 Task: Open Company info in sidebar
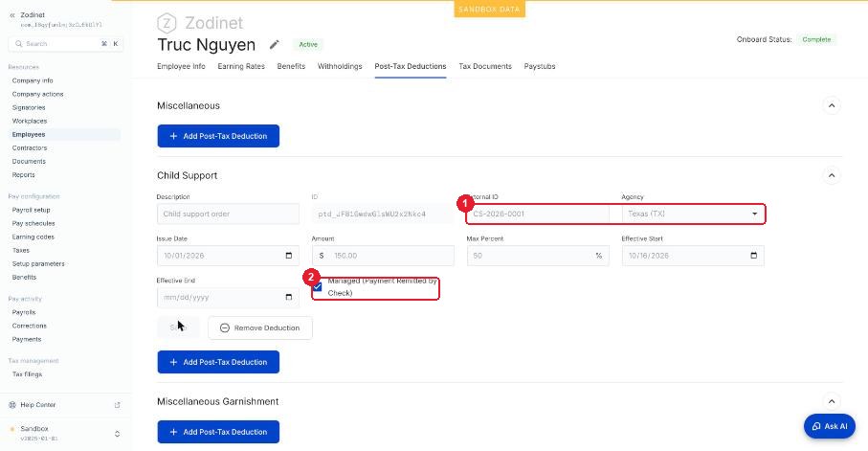(33, 80)
